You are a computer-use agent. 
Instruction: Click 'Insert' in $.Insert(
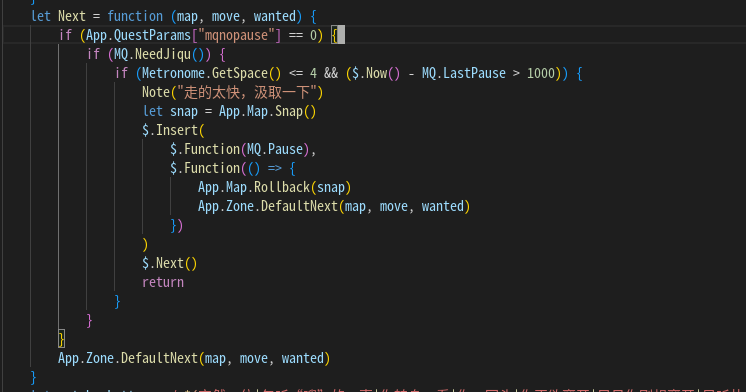pyautogui.click(x=177, y=130)
